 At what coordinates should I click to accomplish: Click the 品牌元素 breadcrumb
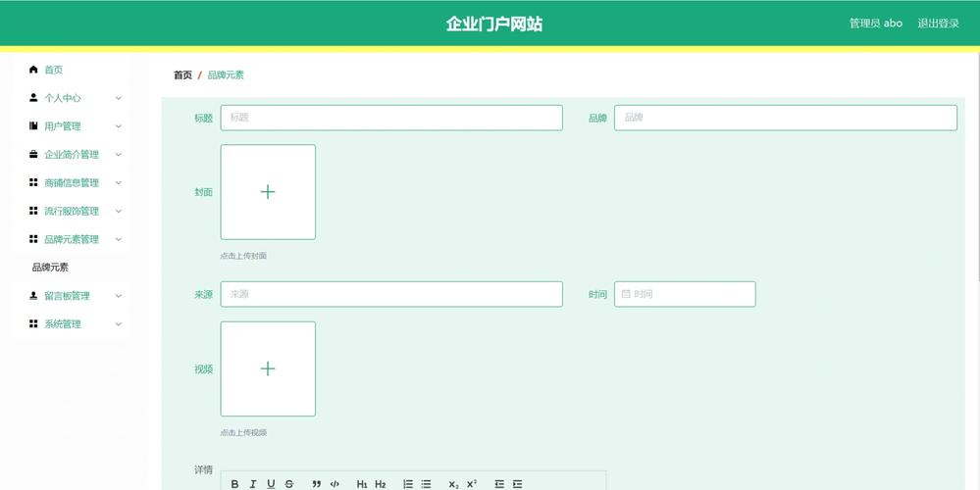click(x=226, y=74)
